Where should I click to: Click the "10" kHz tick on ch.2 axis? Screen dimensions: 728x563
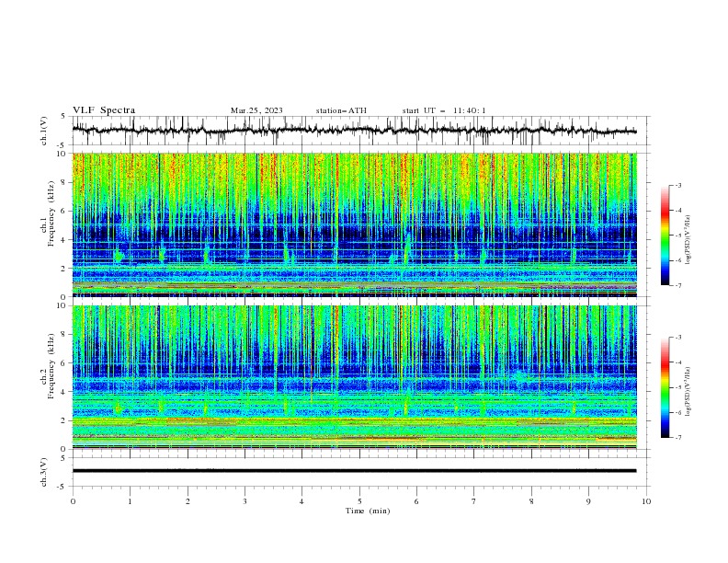tap(61, 305)
